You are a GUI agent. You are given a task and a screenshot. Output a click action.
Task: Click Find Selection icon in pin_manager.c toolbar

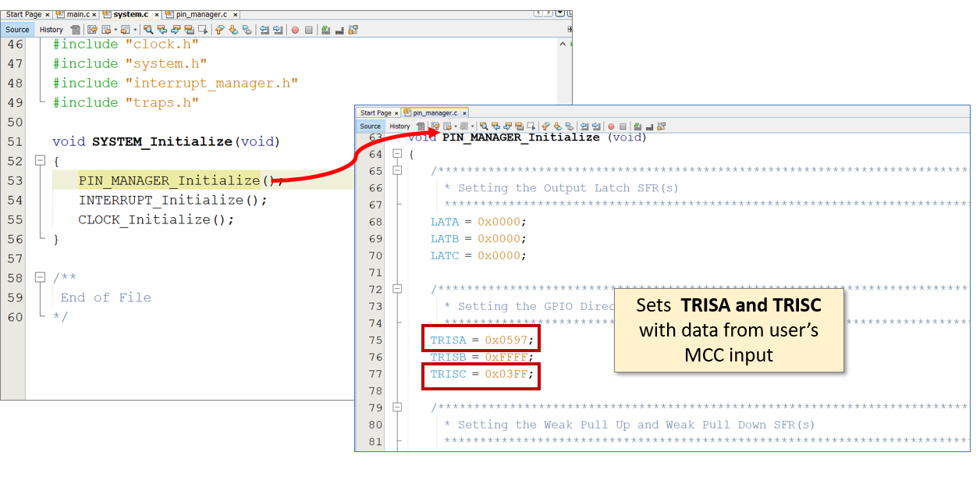coord(484,126)
